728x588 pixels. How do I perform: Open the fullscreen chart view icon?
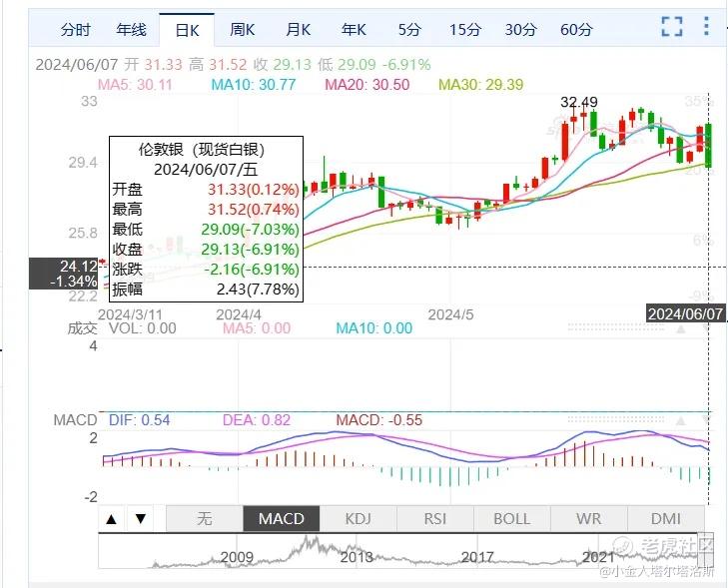point(672,26)
